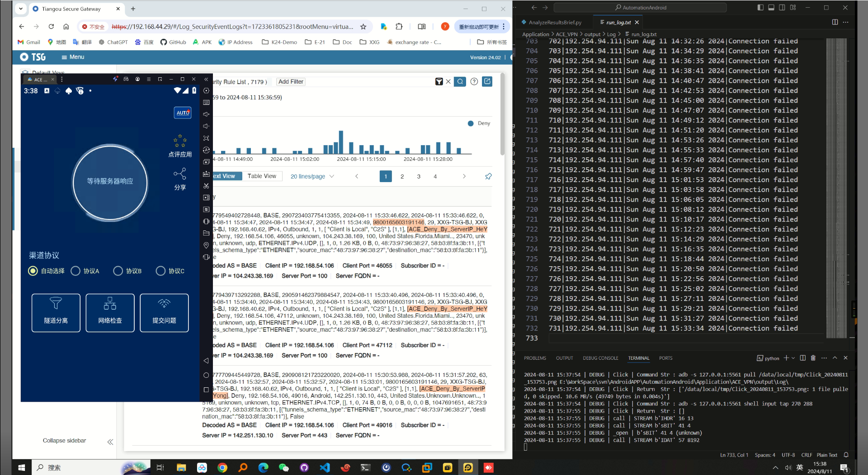Viewport: 868px width, 475px height.
Task: Open the help question mark icon
Action: pyautogui.click(x=474, y=82)
